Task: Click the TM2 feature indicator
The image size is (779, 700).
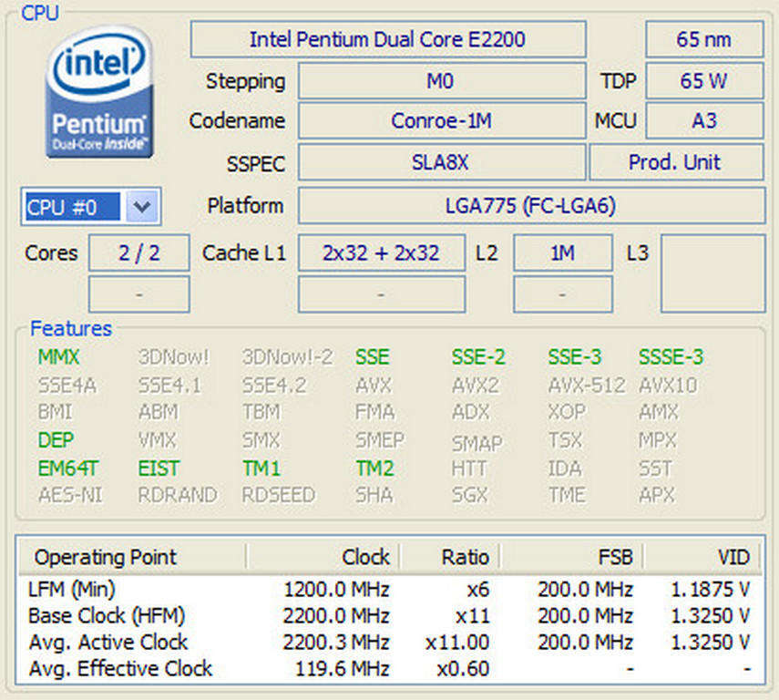Action: pyautogui.click(x=374, y=468)
